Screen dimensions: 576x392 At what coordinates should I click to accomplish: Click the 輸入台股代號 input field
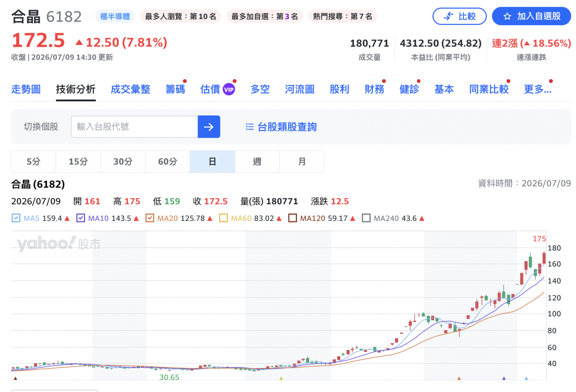(x=135, y=127)
